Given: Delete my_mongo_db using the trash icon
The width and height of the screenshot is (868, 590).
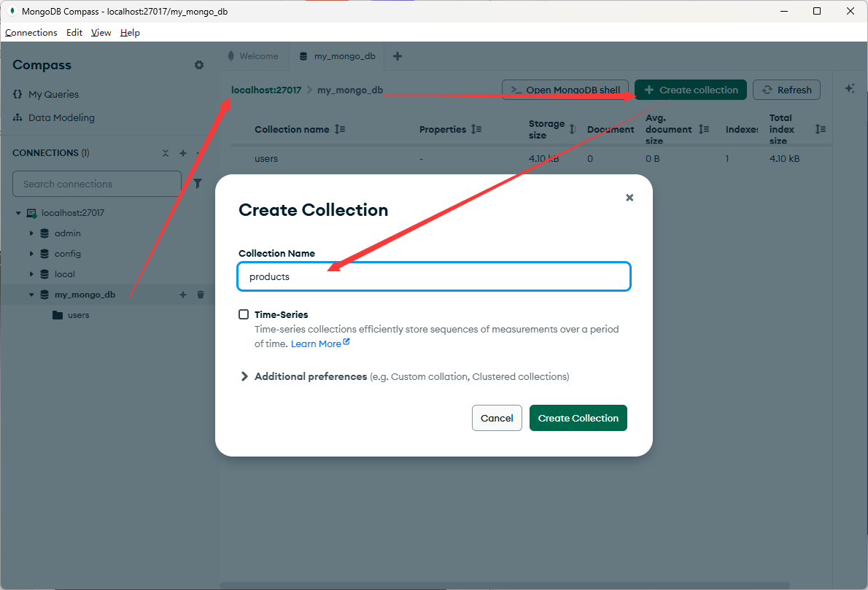Looking at the screenshot, I should [x=201, y=295].
